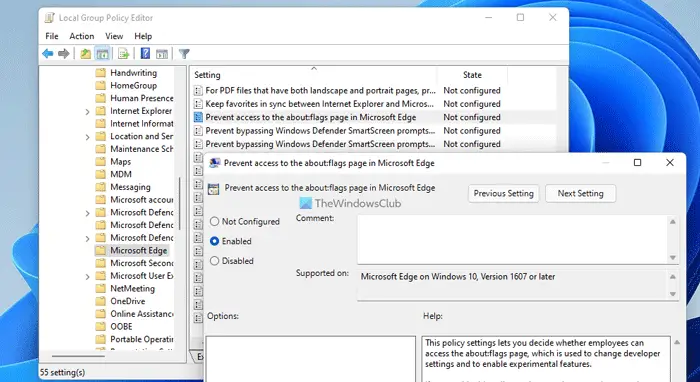Select the Not Configured radio button
This screenshot has width=700, height=382.
pos(214,221)
